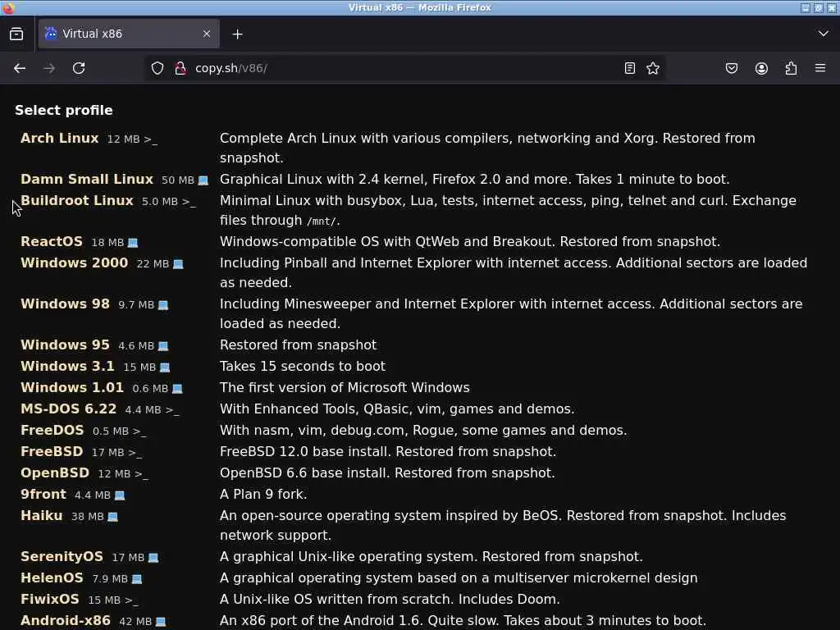Click the monitor icon beside Damn Small Linux
The image size is (840, 630).
click(x=203, y=180)
